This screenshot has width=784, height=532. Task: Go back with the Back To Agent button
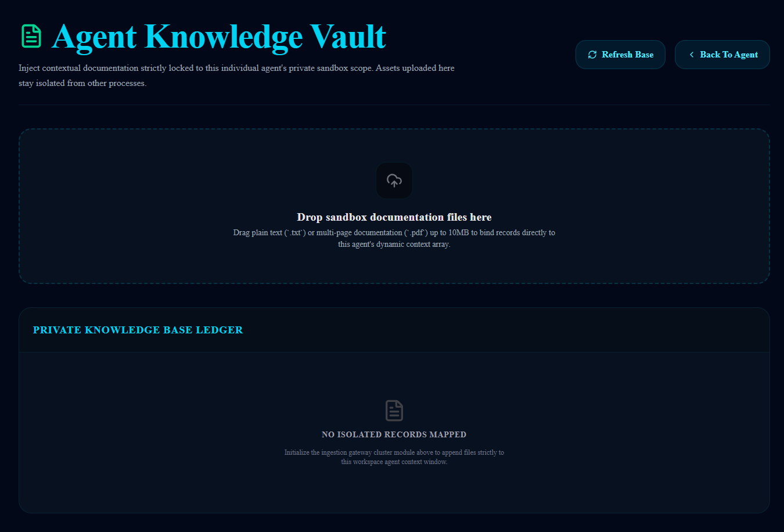click(722, 55)
